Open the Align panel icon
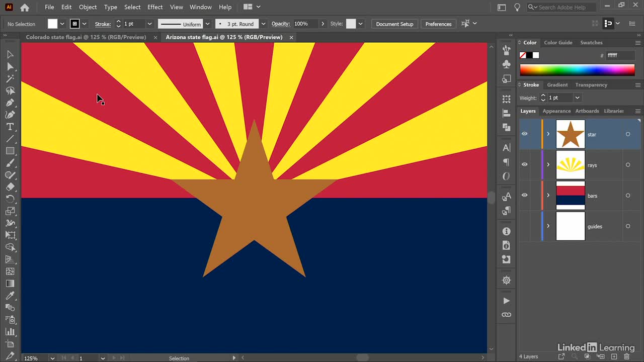644x362 pixels. coord(507,114)
